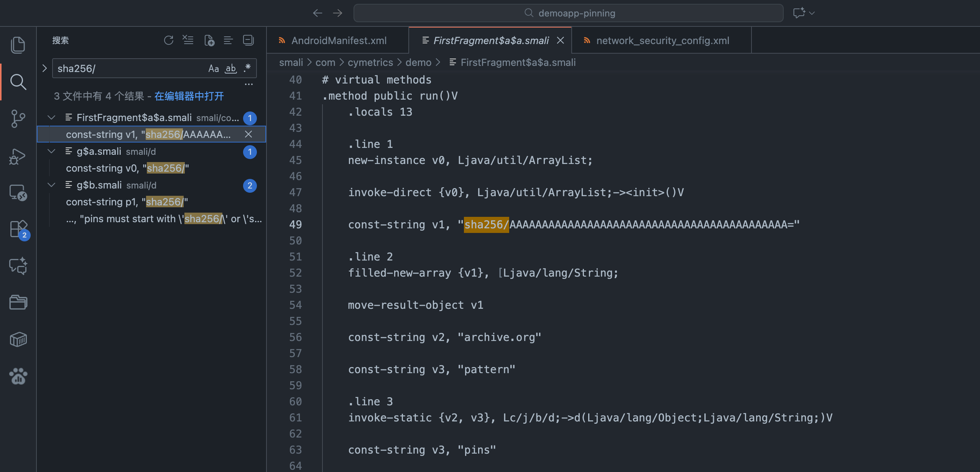Refresh the search results
Viewport: 980px width, 472px height.
[x=168, y=40]
